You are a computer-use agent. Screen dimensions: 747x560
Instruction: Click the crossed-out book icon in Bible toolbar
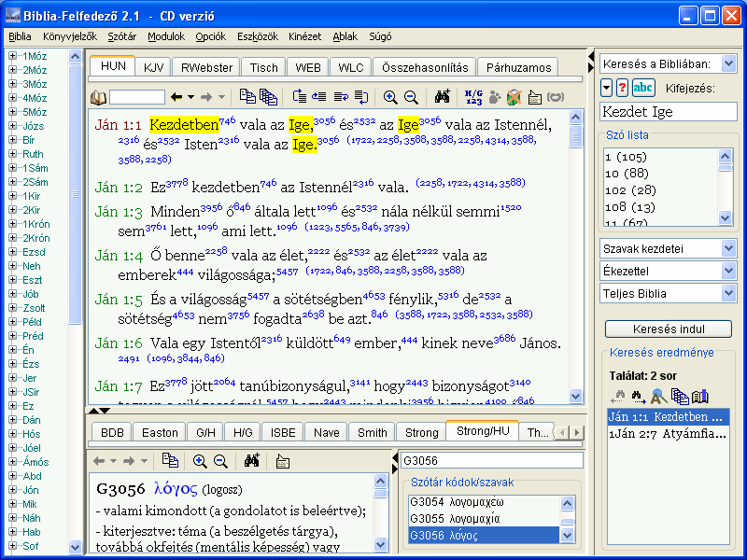(x=514, y=97)
